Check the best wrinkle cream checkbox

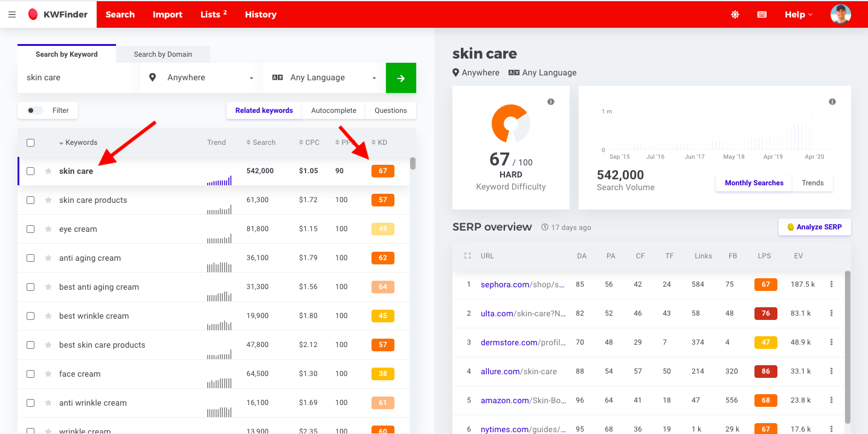[x=30, y=316]
